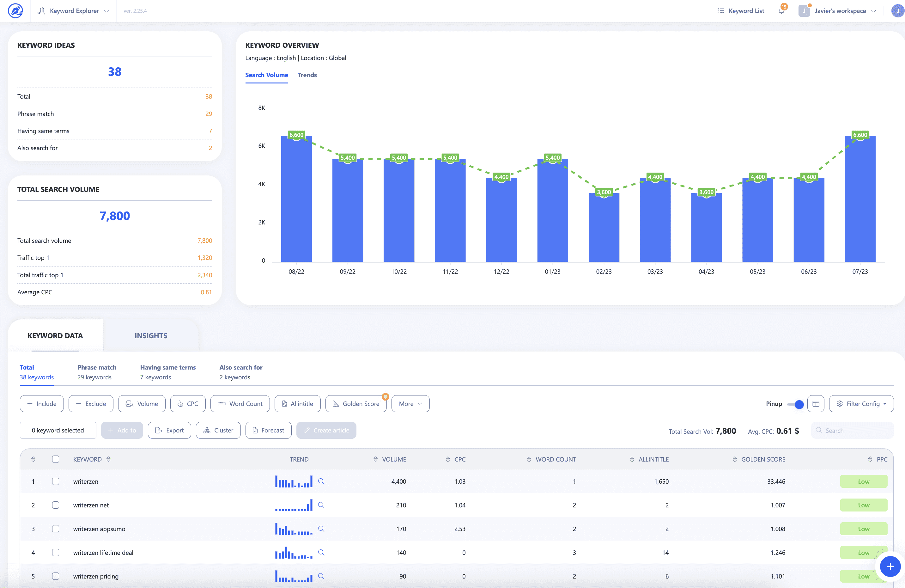Click the Cluster tool icon
905x588 pixels.
click(x=207, y=430)
